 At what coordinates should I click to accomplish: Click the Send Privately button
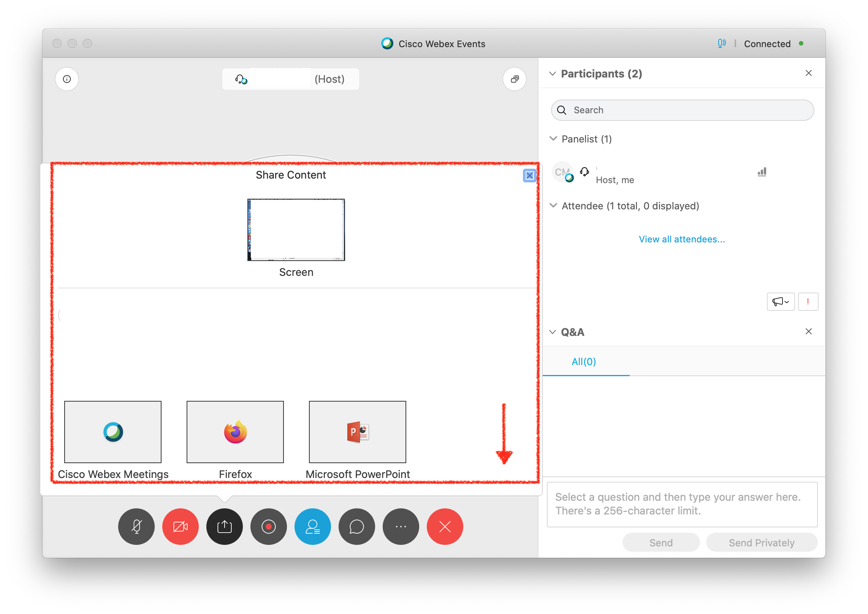(x=762, y=543)
